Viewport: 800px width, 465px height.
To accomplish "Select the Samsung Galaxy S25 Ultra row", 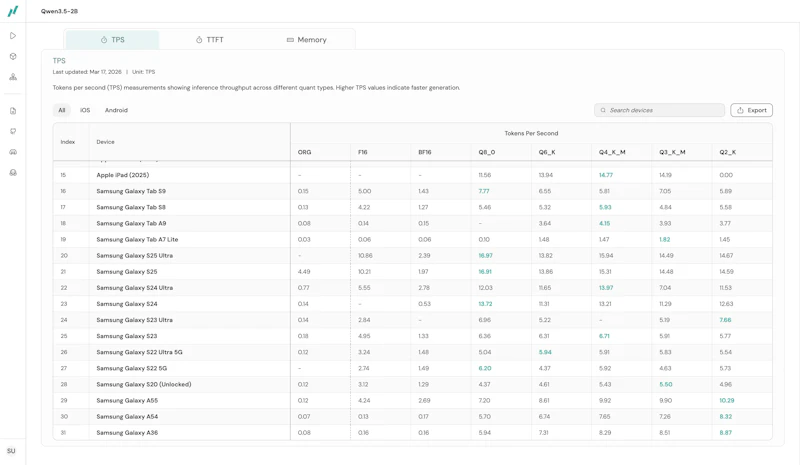I will click(x=412, y=255).
